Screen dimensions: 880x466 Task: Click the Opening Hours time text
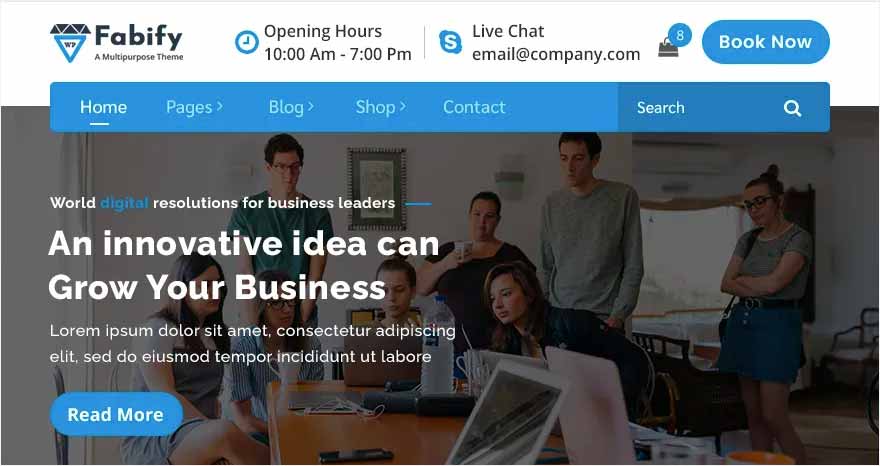(x=337, y=54)
